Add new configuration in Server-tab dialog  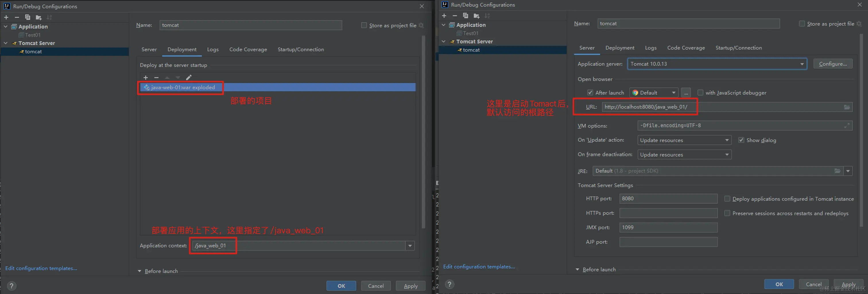click(444, 16)
